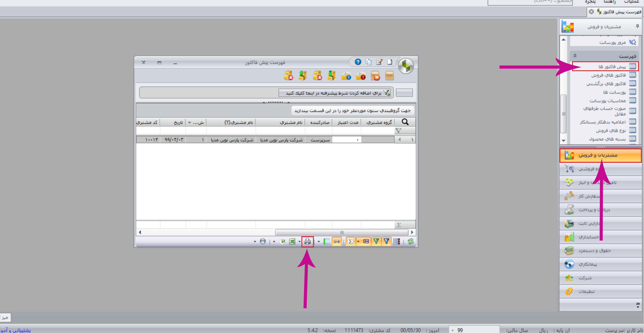Open the پشتيباني و آموزش link
Viewport: 644px width, 333px height.
pos(15,330)
